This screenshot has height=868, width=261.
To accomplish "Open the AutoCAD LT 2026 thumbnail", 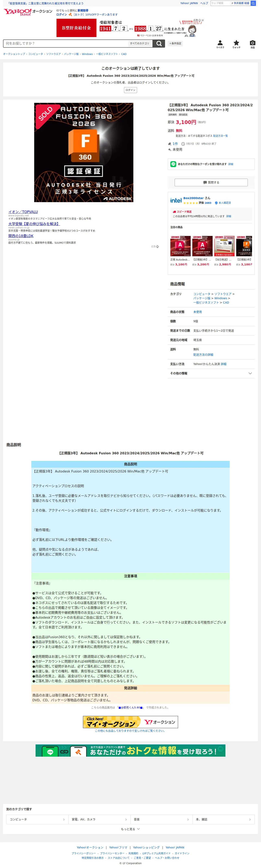I will 180,246.
